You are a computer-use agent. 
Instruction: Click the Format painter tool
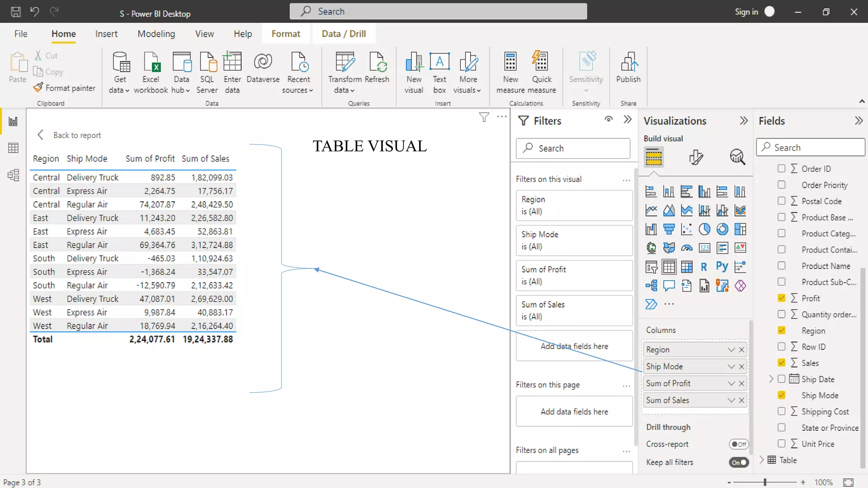[64, 88]
